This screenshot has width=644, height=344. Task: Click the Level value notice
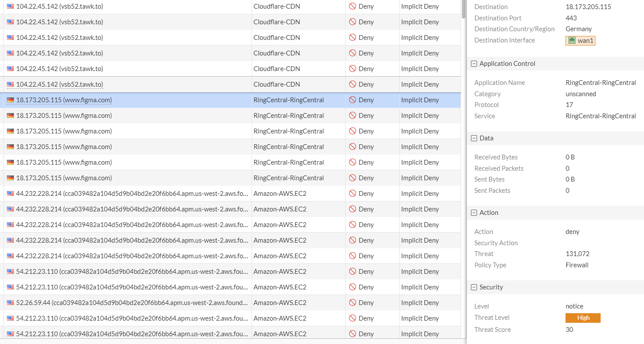[x=575, y=306]
